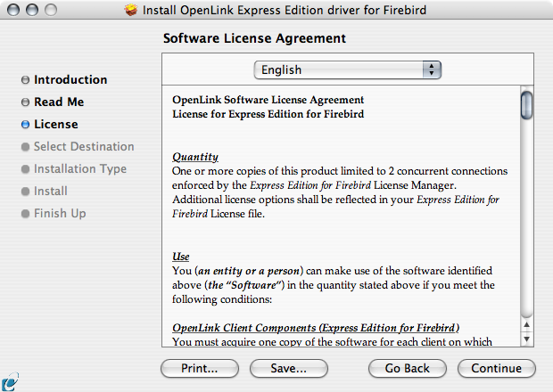Select the Introduction step label
This screenshot has height=392, width=553.
70,80
